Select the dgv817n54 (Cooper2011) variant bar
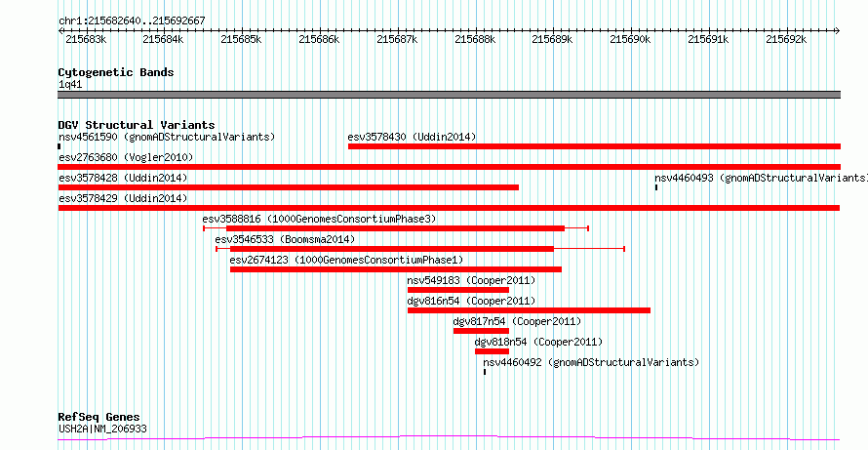 tap(481, 331)
